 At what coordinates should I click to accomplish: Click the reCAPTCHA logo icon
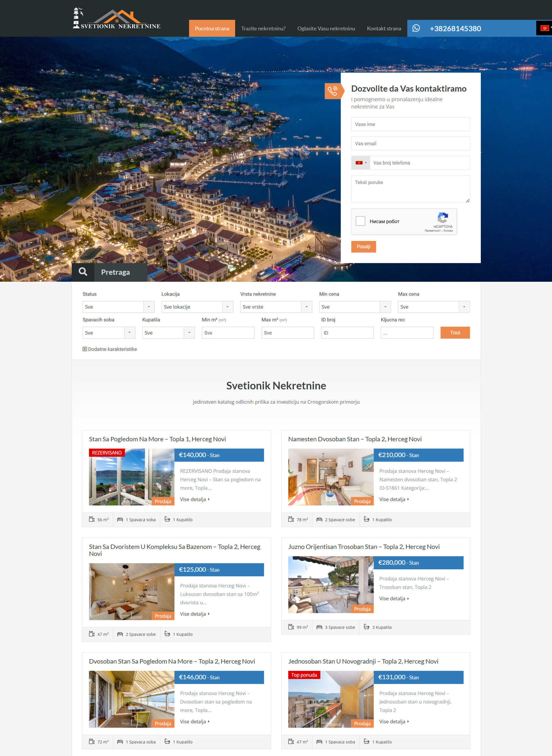[443, 218]
